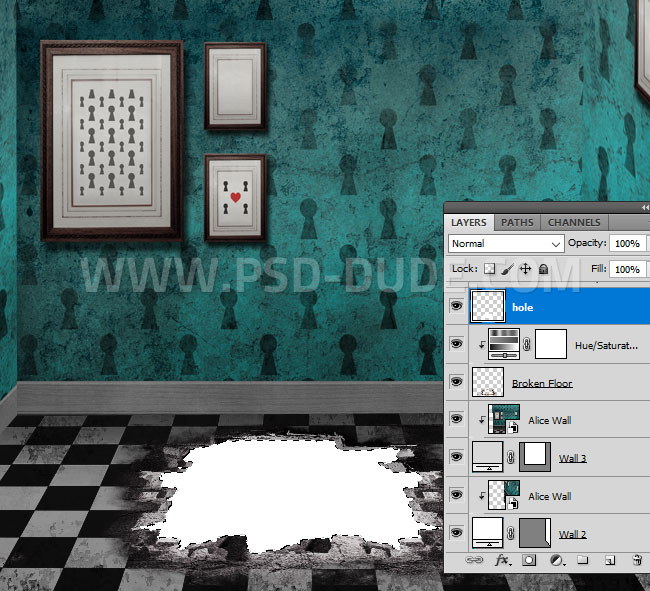Switch to the Channels tab
This screenshot has height=591, width=650.
point(574,222)
